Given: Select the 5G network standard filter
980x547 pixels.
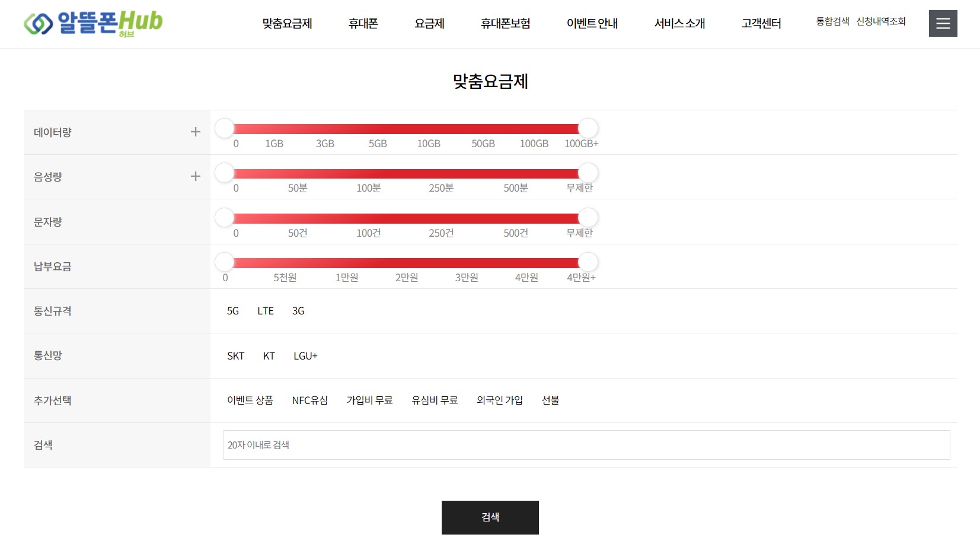Looking at the screenshot, I should [x=232, y=311].
